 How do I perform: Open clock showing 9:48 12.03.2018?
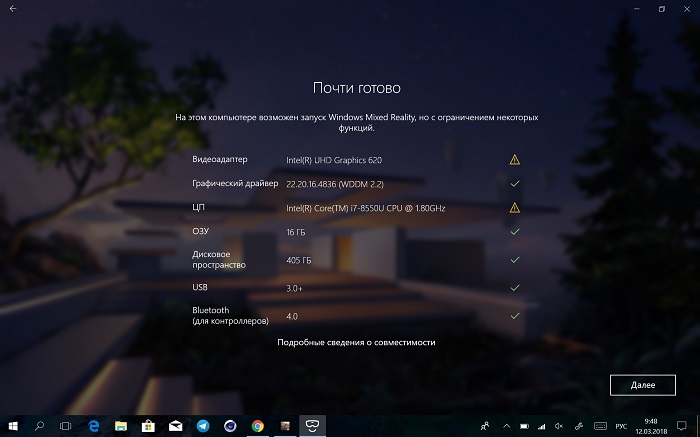[x=651, y=426]
